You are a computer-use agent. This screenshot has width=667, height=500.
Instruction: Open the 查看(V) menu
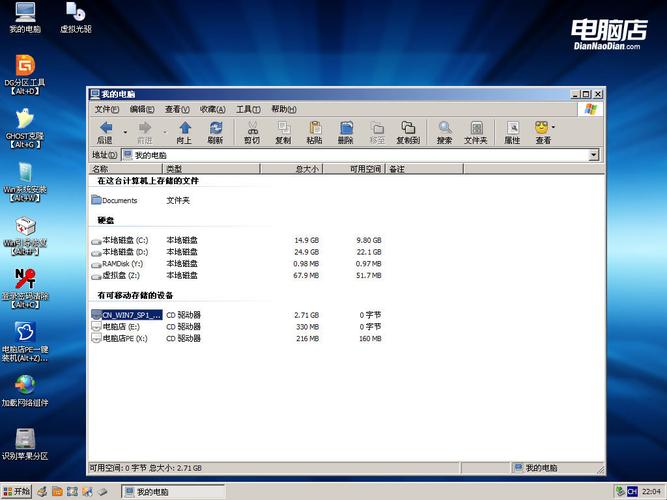click(177, 109)
